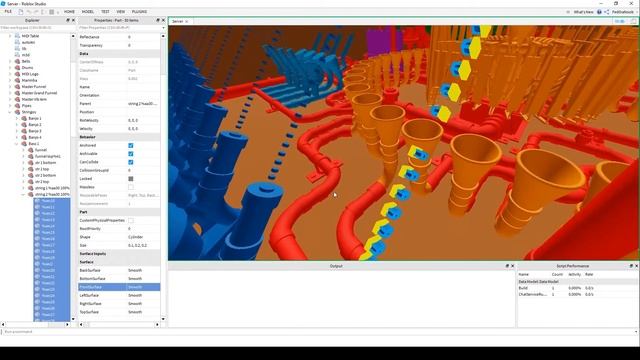The width and height of the screenshot is (640, 360).
Task: Close the Server viewport tab
Action: tap(187, 21)
